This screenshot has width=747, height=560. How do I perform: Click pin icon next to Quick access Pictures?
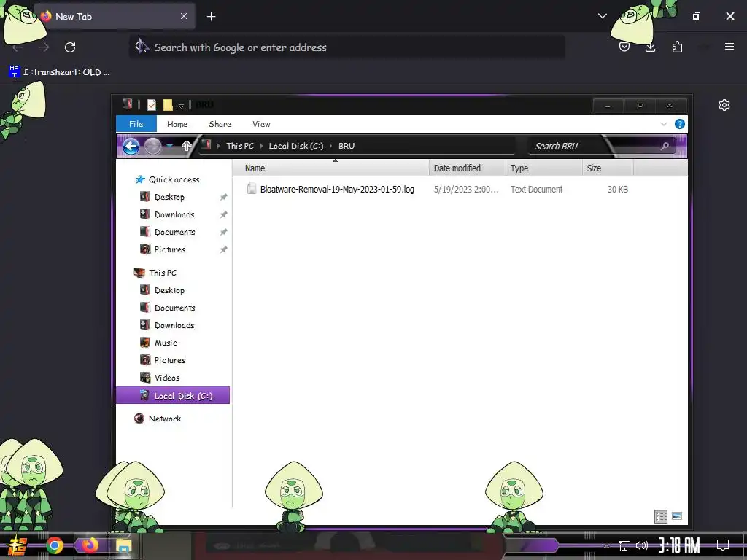(223, 249)
